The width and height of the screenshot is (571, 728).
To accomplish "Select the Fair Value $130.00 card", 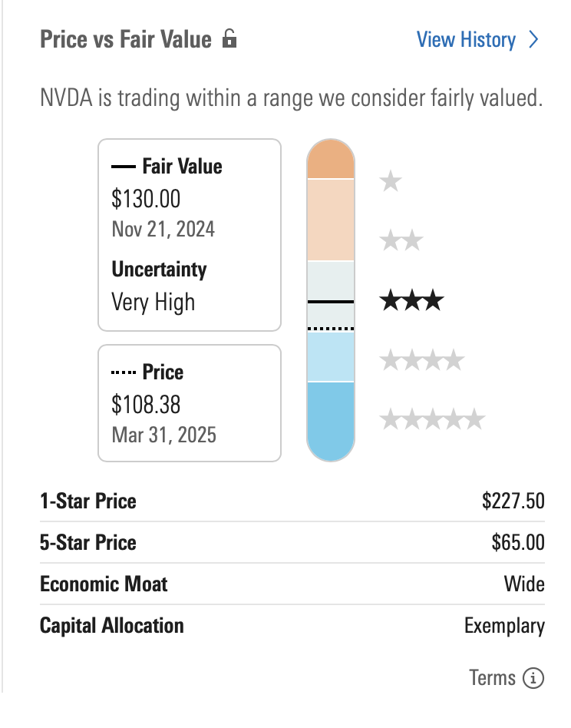I will pyautogui.click(x=190, y=234).
